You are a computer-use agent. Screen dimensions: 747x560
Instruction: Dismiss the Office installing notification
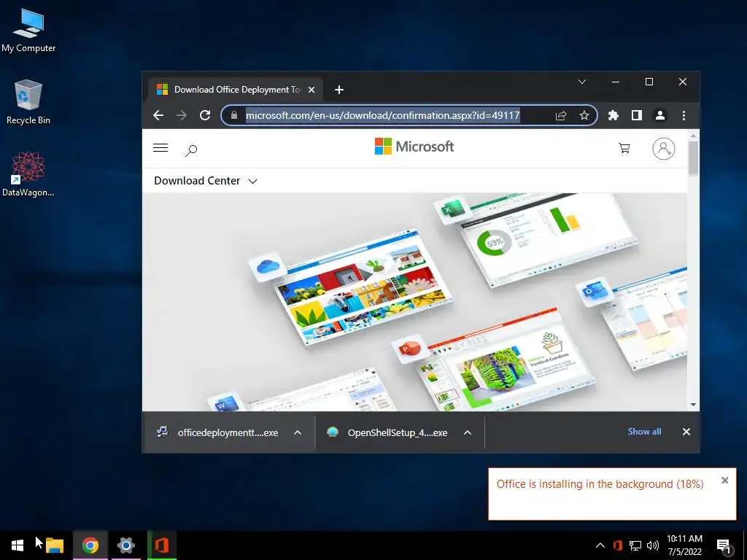tap(724, 480)
